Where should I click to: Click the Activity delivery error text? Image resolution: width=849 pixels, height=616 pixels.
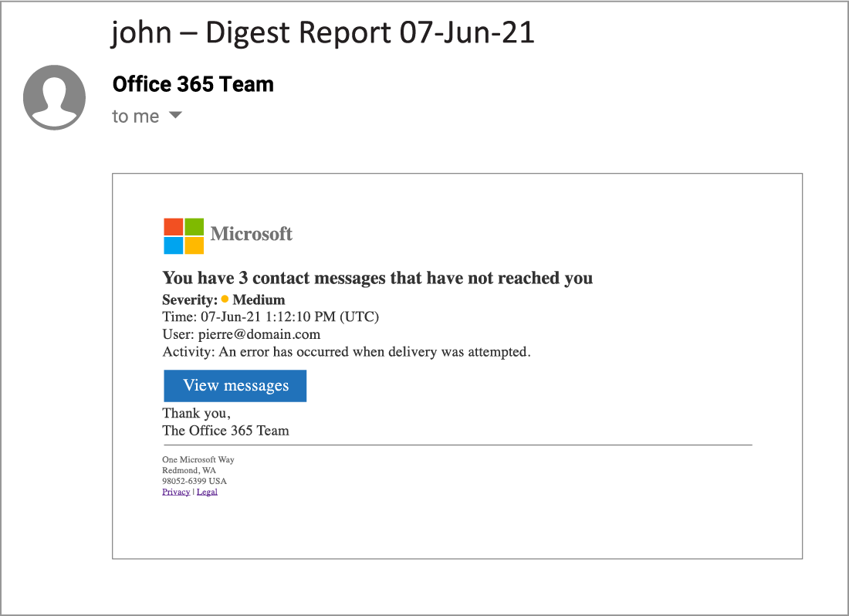tap(347, 352)
